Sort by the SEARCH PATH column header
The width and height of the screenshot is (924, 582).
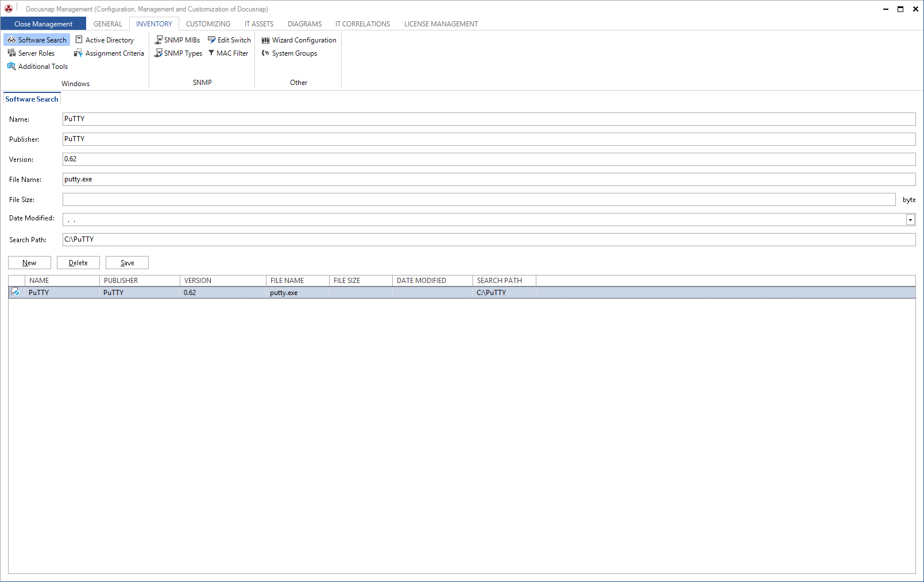504,280
